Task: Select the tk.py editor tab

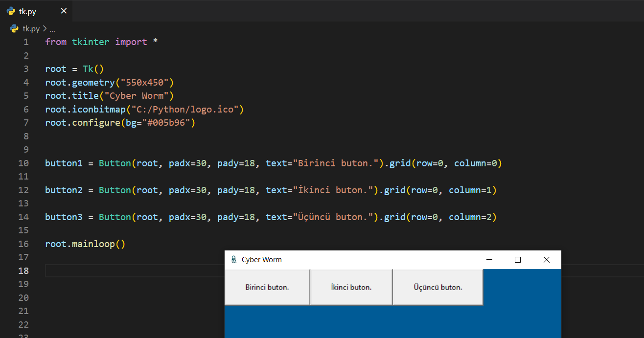Action: [x=27, y=11]
